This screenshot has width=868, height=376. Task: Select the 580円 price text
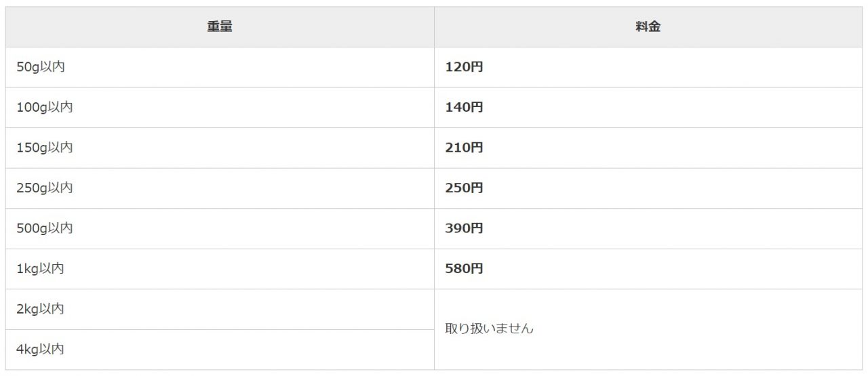464,268
